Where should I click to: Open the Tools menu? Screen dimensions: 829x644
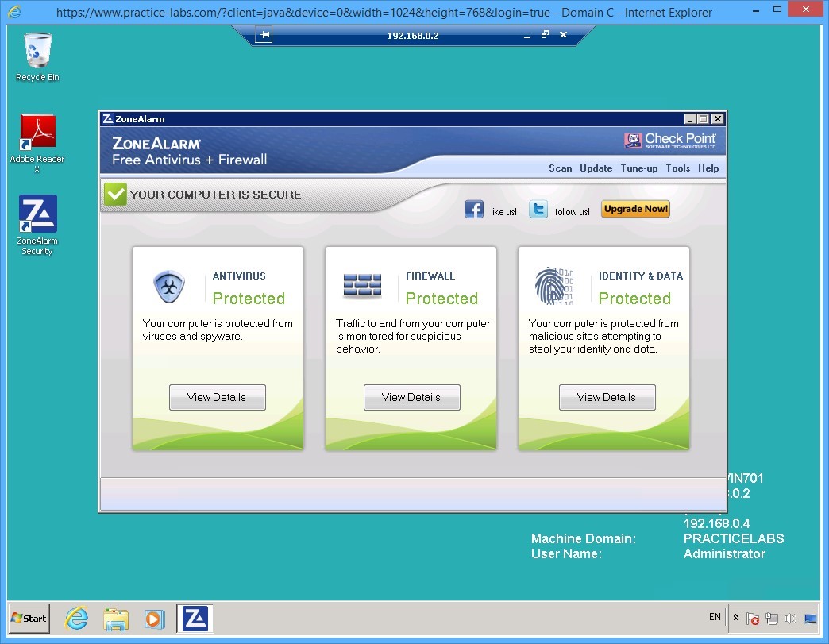677,168
